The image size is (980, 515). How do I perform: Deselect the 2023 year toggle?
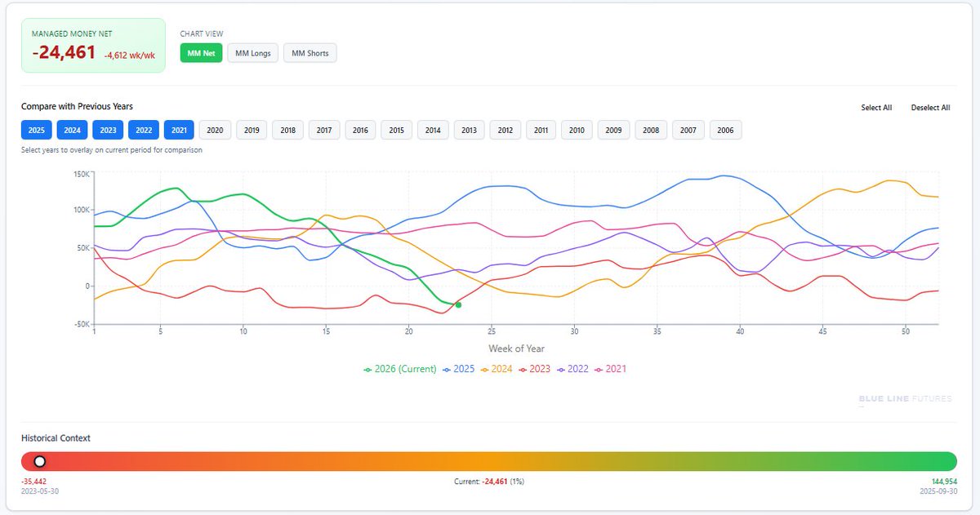pyautogui.click(x=109, y=130)
